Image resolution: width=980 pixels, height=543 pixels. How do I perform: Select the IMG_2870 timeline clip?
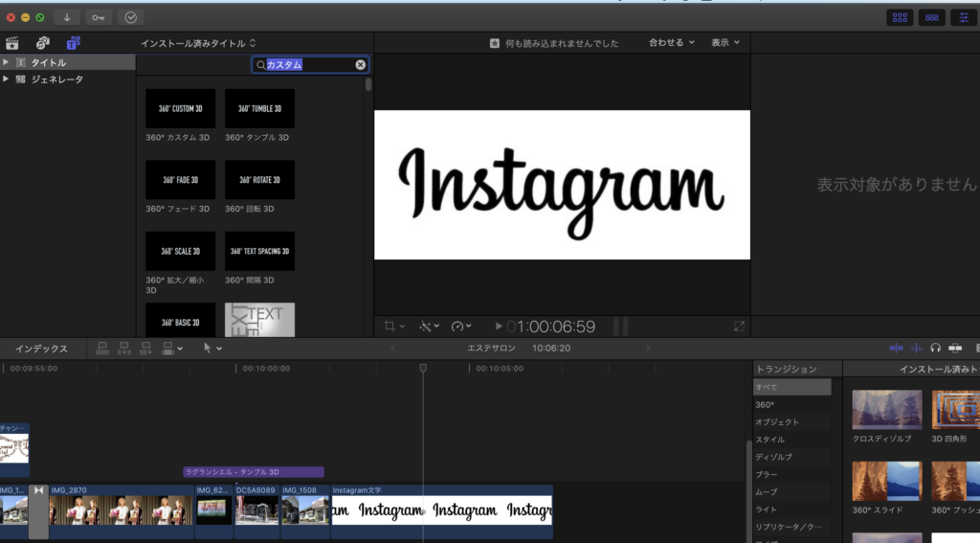122,510
